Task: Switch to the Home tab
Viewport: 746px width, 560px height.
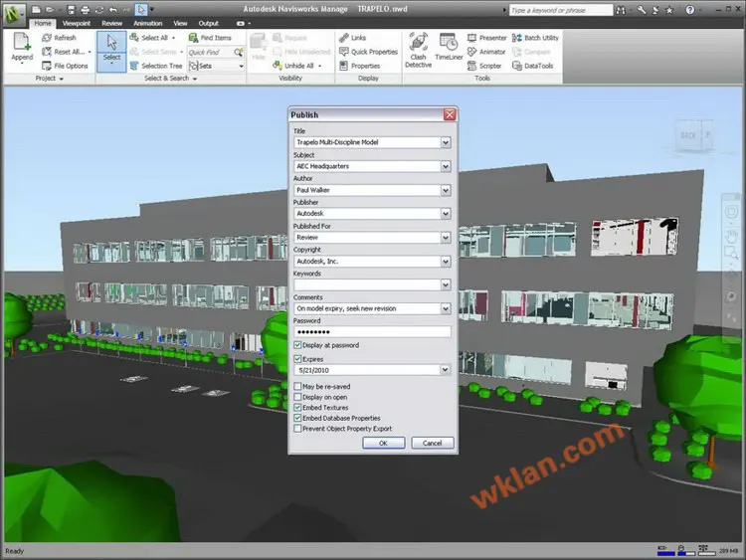Action: pos(43,23)
